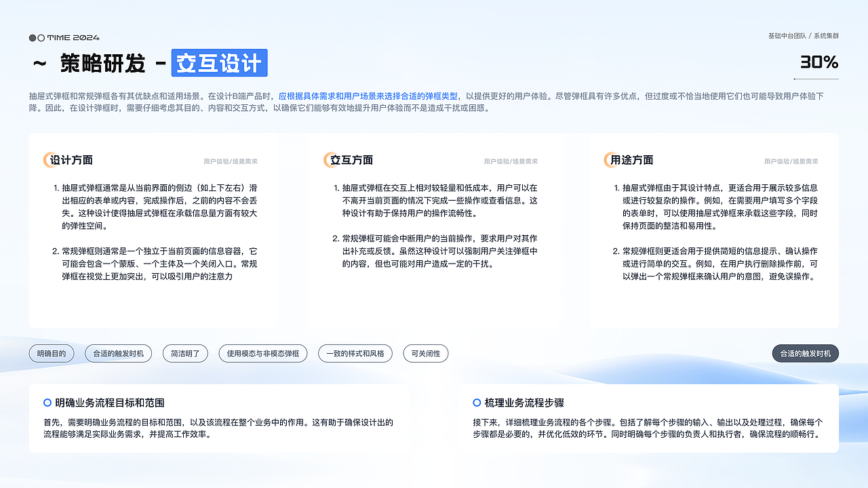Click the blue ring icon beside 梳理业务流程步骤
The image size is (868, 488).
477,403
